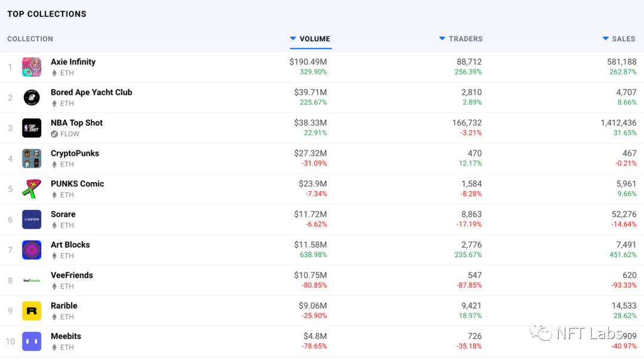Click the COLLECTION column header
644x360 pixels.
(x=30, y=39)
